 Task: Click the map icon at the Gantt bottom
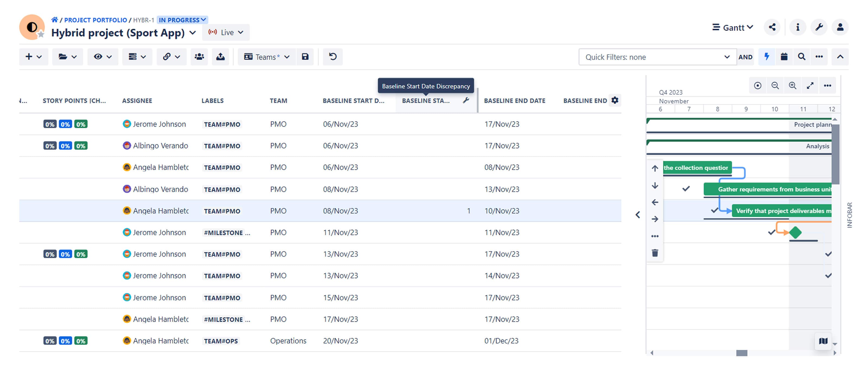(x=823, y=342)
